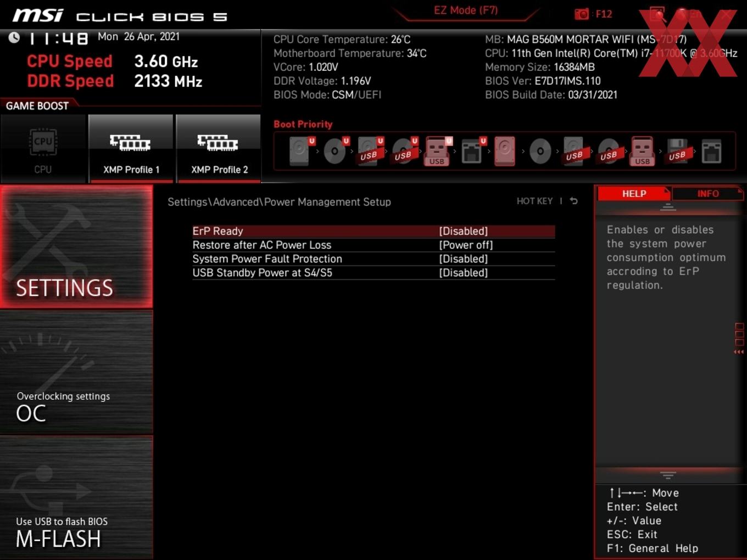Viewport: 747px width, 560px height.
Task: Click the breadcrumb Settings\Advanced\Power Management Setup
Action: click(x=279, y=202)
